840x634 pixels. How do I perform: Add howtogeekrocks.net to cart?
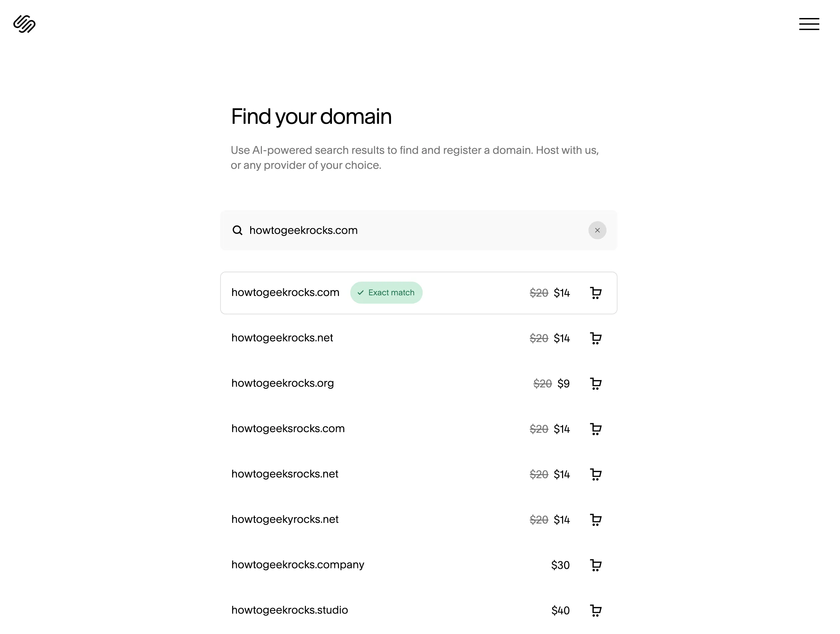(595, 338)
